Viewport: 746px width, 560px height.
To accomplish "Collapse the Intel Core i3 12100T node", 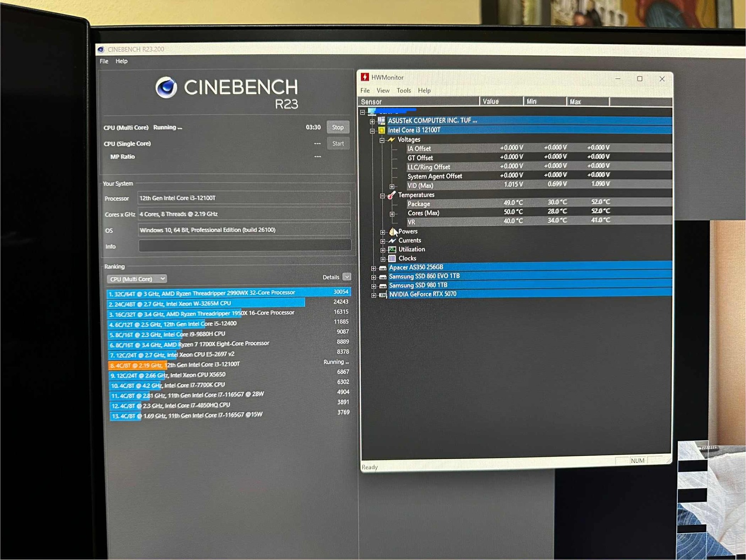I will (x=372, y=131).
